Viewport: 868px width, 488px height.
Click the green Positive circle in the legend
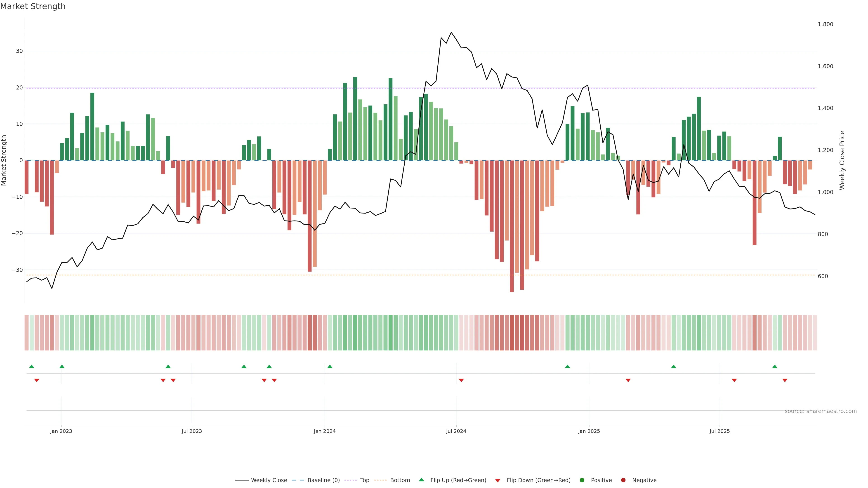[x=582, y=480]
